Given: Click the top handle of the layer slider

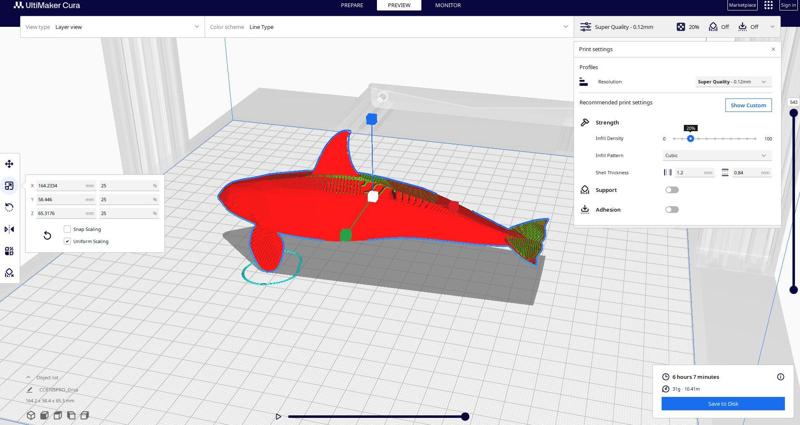Looking at the screenshot, I should pyautogui.click(x=793, y=113).
